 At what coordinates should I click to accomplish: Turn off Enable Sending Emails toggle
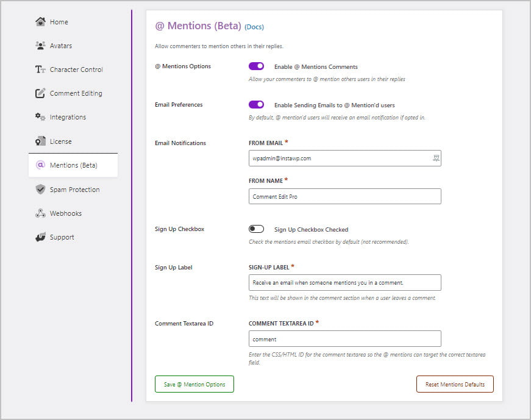click(x=256, y=105)
